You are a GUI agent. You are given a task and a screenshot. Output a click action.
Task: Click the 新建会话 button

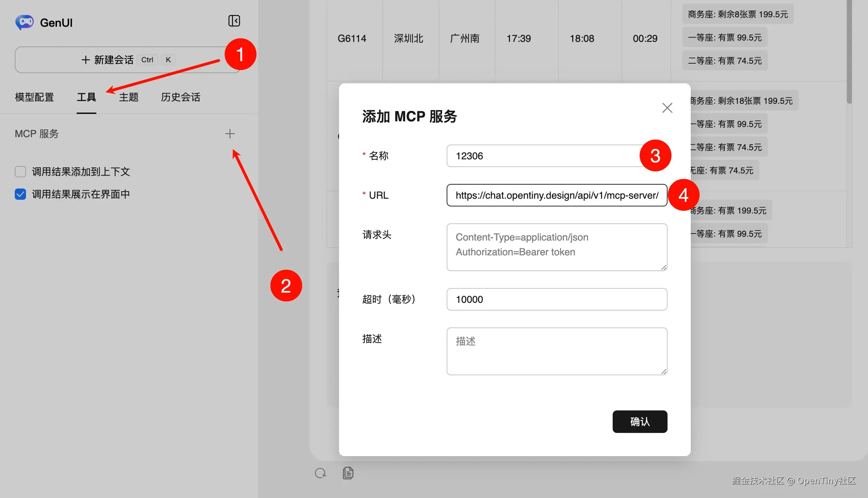click(127, 60)
